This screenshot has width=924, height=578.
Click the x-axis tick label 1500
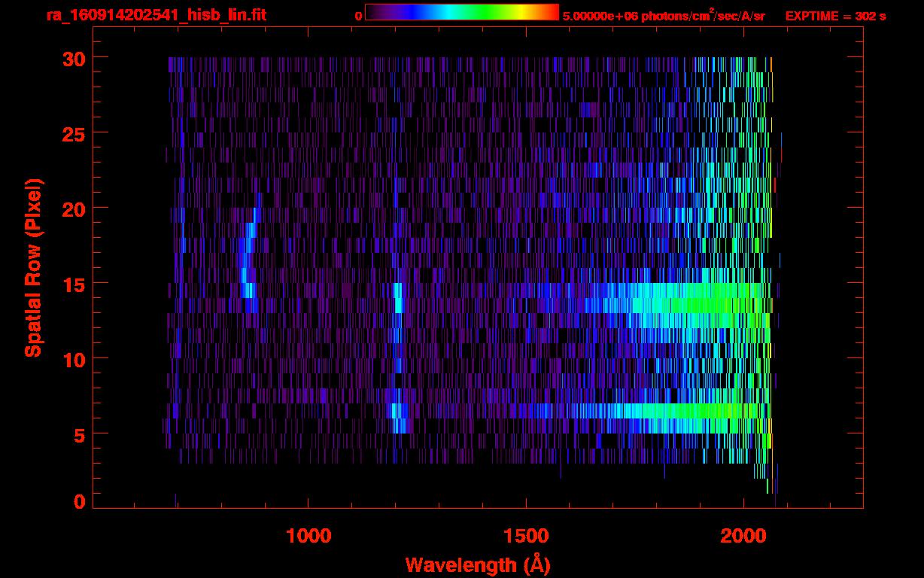coord(526,536)
